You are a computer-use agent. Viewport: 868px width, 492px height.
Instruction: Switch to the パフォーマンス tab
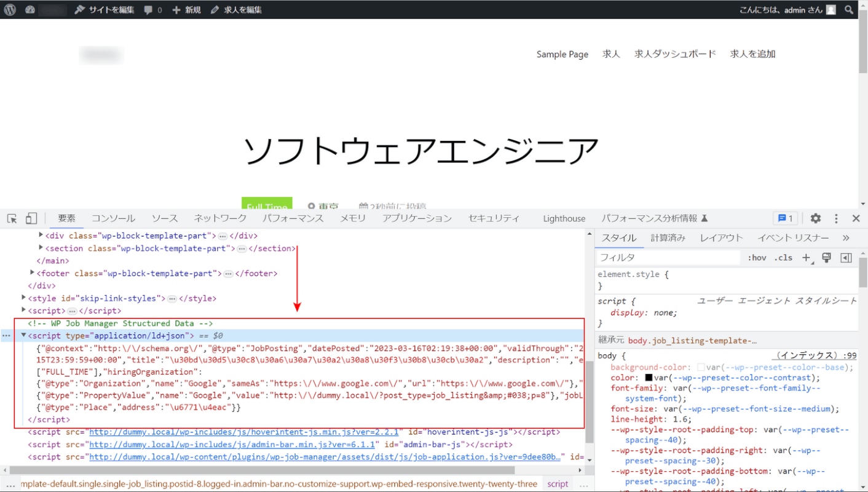click(x=293, y=218)
